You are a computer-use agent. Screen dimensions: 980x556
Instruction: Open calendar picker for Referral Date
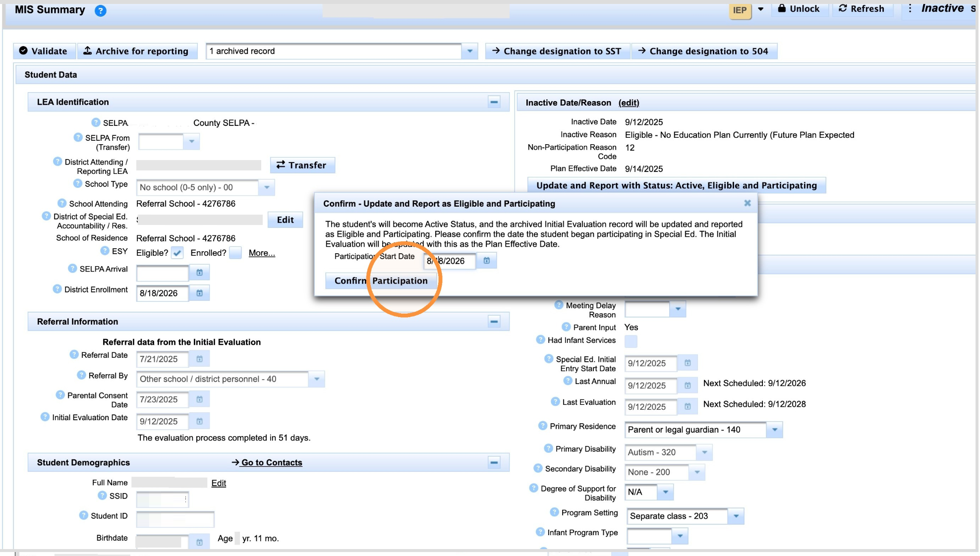tap(199, 359)
